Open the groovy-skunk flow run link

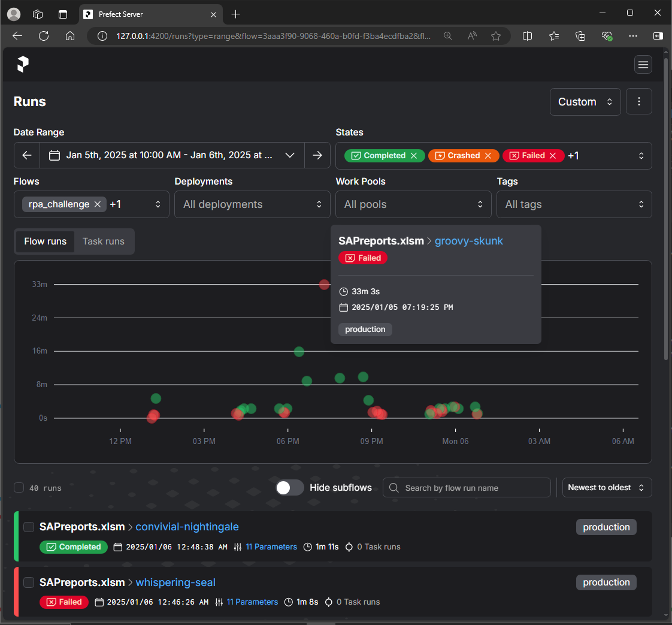469,240
